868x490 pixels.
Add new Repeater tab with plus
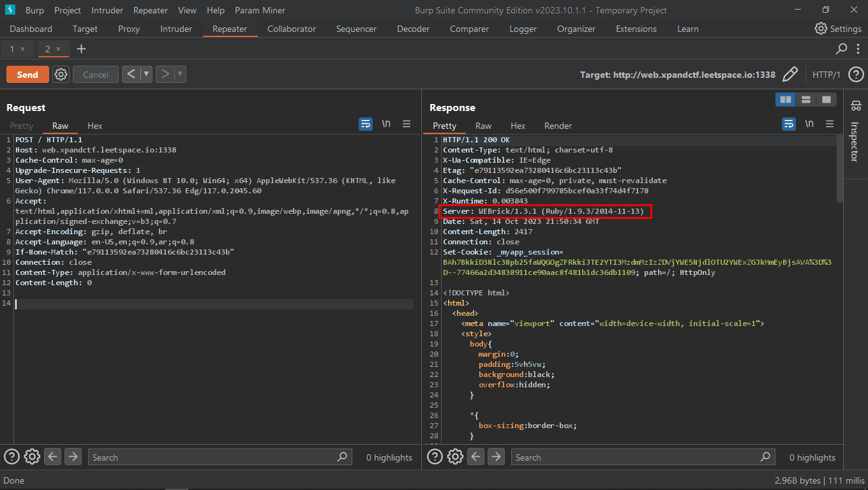(x=81, y=48)
